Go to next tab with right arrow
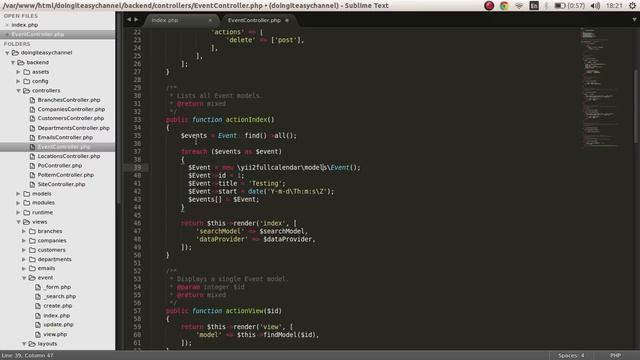 coord(136,20)
